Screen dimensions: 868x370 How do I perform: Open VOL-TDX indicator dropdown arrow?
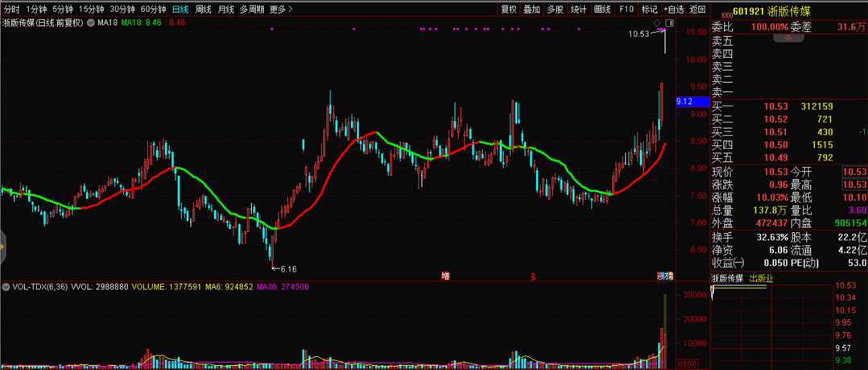tap(6, 287)
